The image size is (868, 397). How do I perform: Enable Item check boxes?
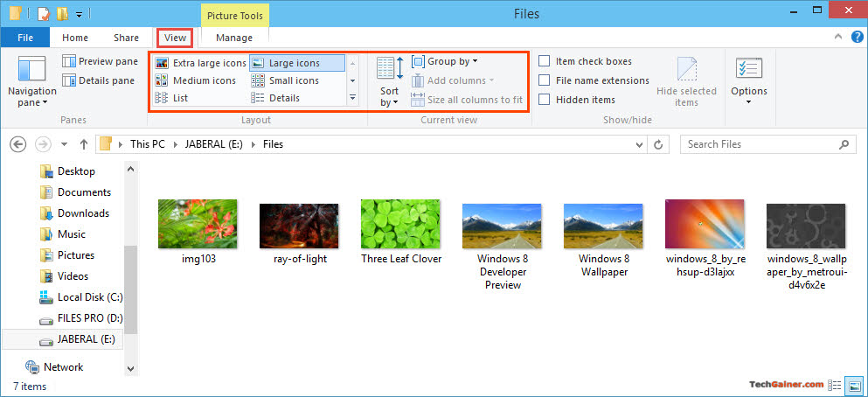pyautogui.click(x=545, y=61)
